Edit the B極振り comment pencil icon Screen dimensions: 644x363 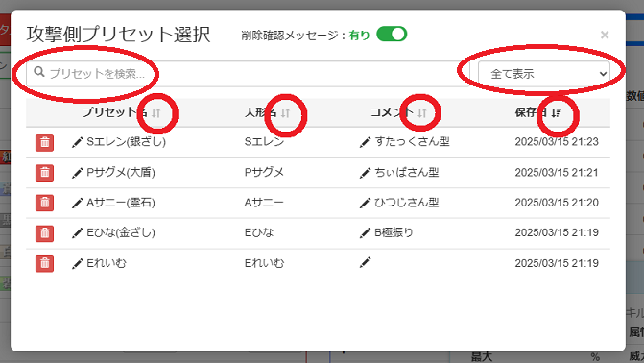(x=365, y=232)
